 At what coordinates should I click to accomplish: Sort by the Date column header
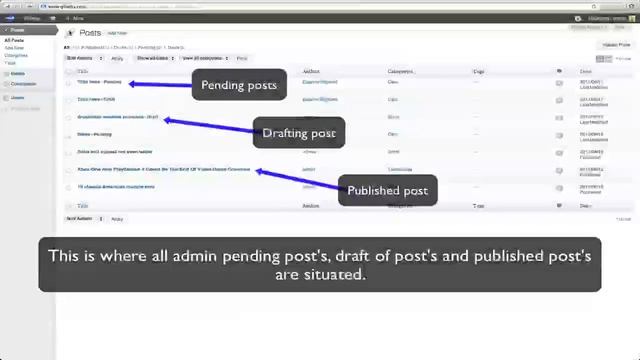[x=585, y=71]
